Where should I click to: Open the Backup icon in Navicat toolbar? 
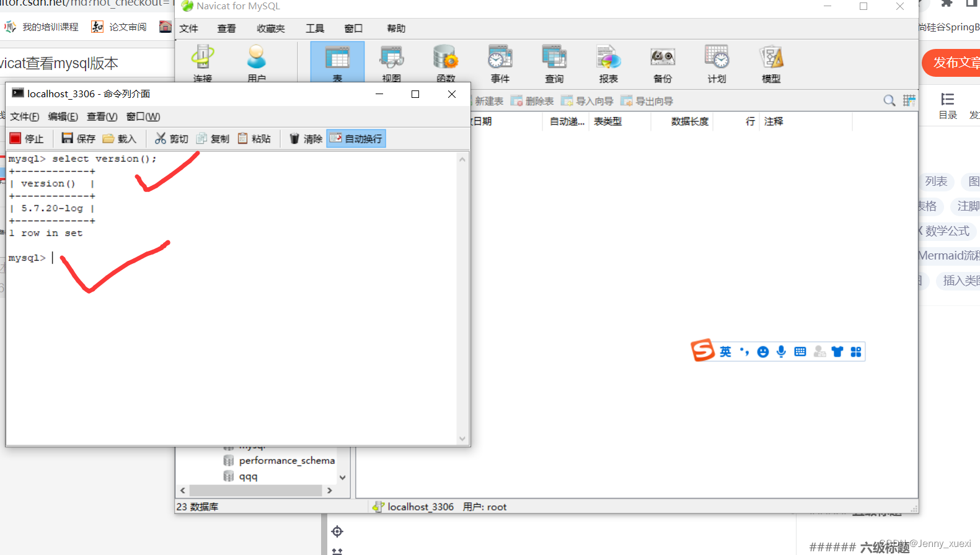[663, 64]
